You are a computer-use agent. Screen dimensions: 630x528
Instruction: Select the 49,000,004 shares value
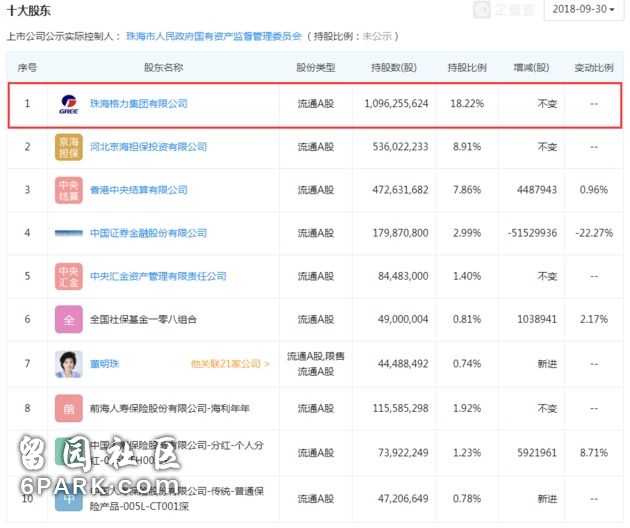tap(403, 319)
